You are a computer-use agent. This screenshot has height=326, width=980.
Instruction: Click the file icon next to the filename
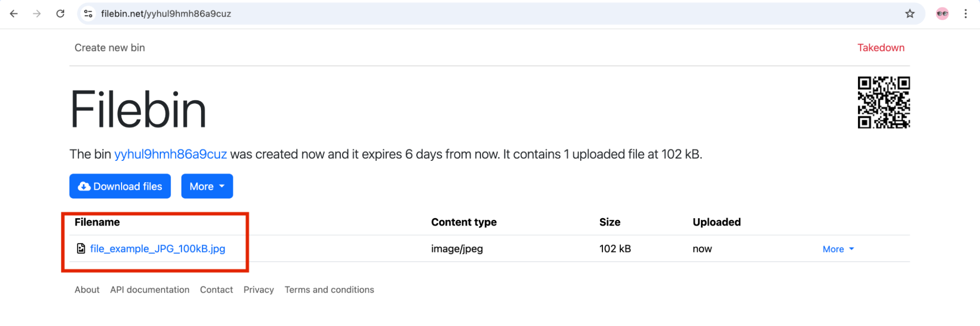coord(80,249)
